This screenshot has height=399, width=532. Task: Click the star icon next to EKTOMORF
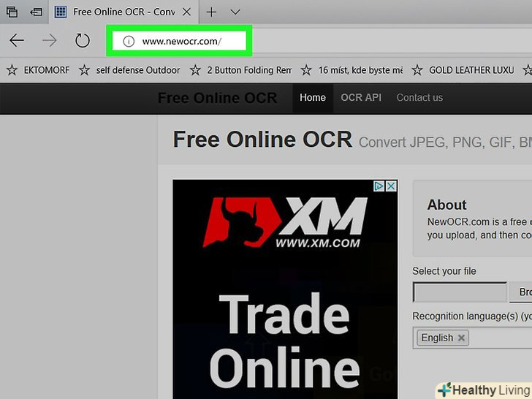pos(12,70)
